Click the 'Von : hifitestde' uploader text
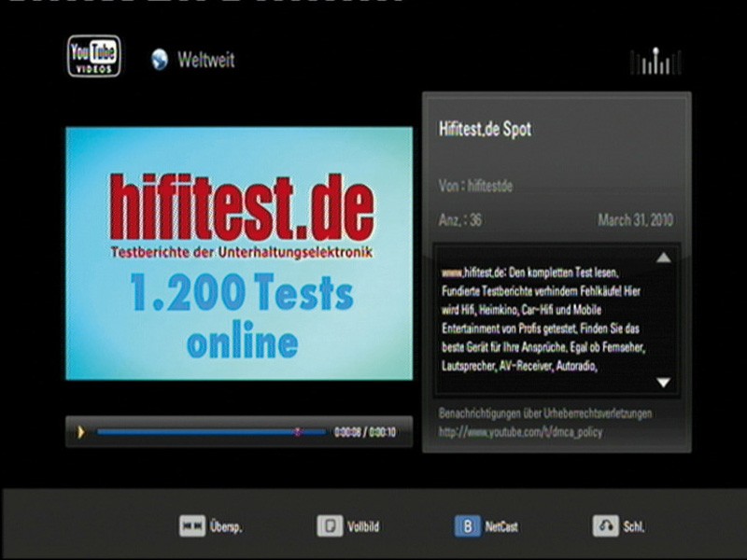The image size is (747, 560). (475, 186)
